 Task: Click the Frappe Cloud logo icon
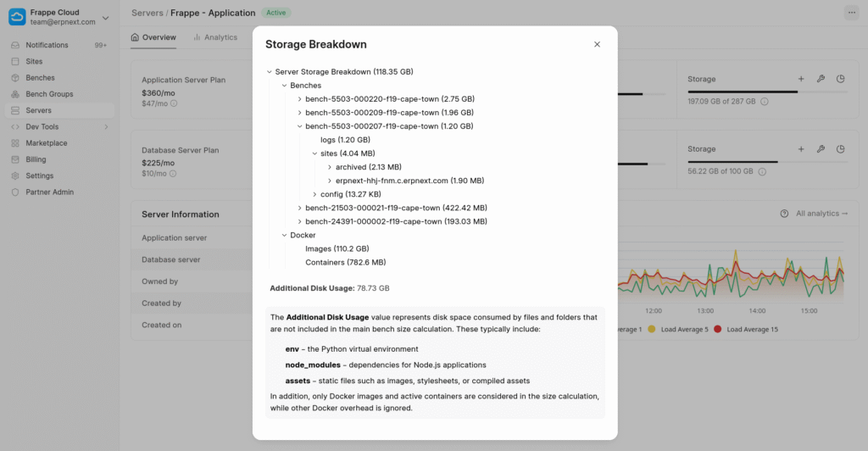(x=17, y=17)
